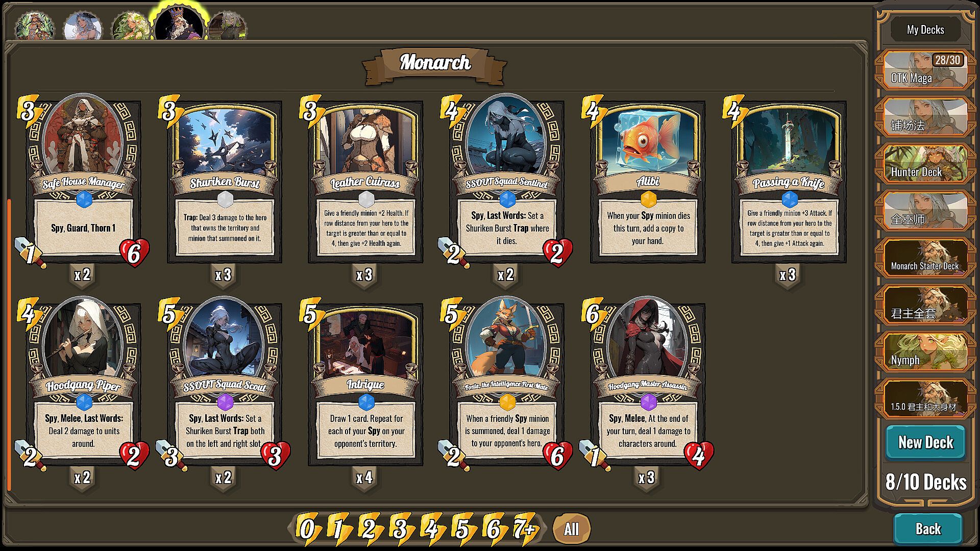Viewport: 980px width, 551px height.
Task: Select the Intrigue spell card
Action: click(x=365, y=385)
